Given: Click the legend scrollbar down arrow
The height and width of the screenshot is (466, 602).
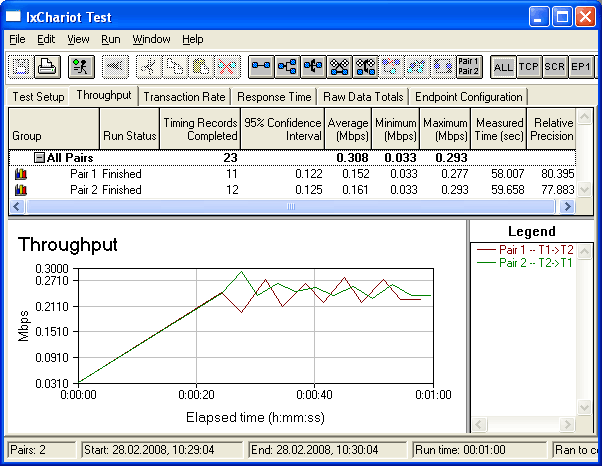Looking at the screenshot, I should pos(584,407).
